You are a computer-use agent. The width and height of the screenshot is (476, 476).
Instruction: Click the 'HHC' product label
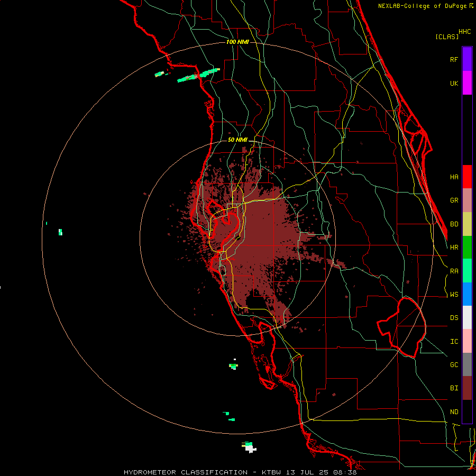[464, 32]
